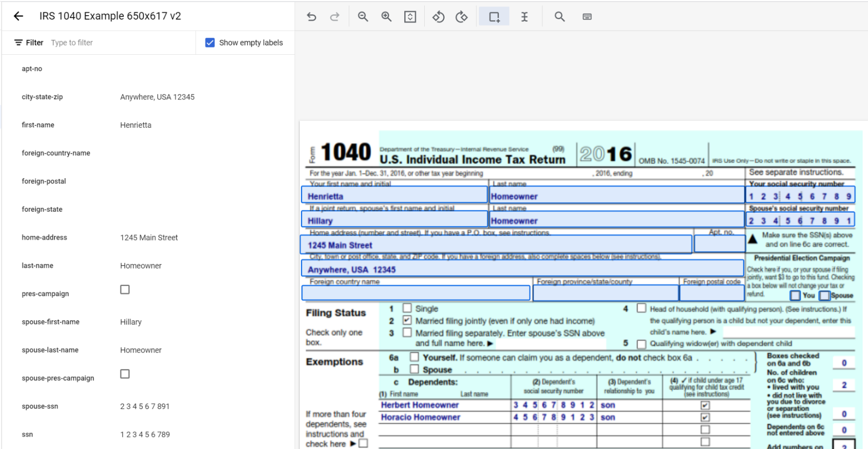Undo the last annotation action

pos(311,16)
